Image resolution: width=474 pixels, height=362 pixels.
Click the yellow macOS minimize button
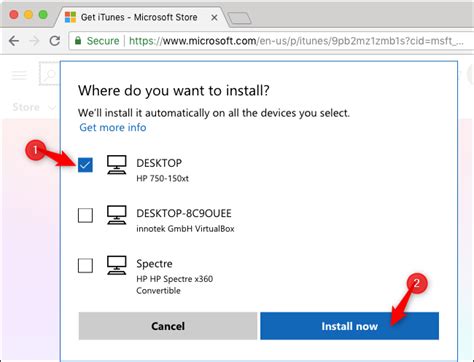pyautogui.click(x=28, y=15)
